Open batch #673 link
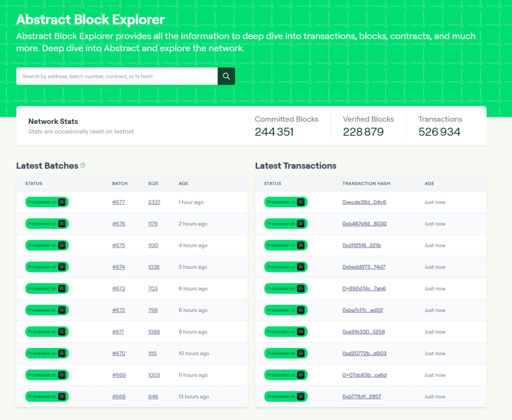This screenshot has width=512, height=420. [118, 288]
